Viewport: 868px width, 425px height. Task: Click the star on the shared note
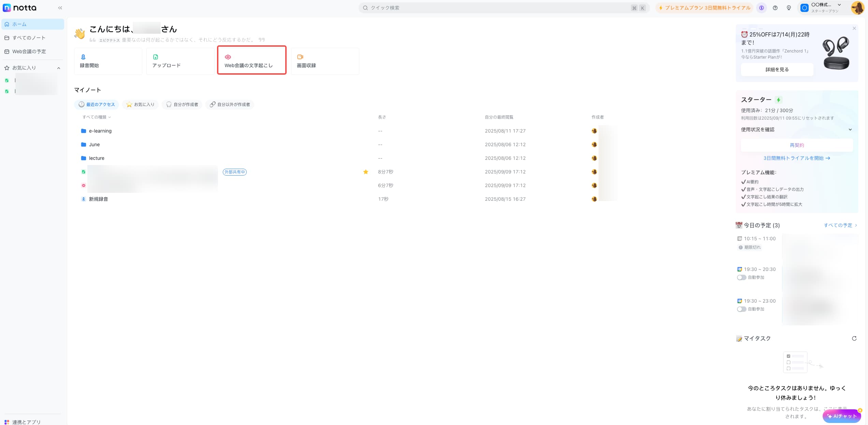pyautogui.click(x=365, y=172)
